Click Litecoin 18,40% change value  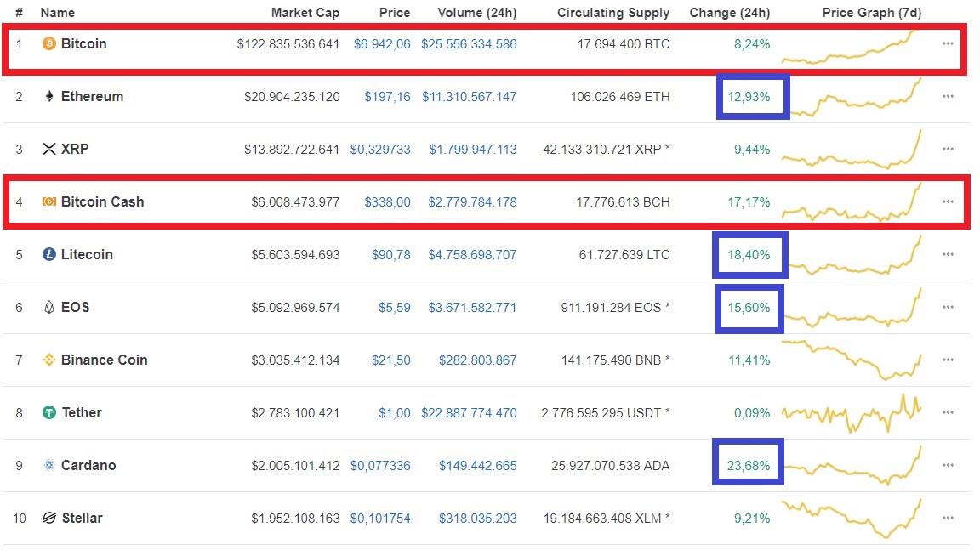(x=749, y=255)
